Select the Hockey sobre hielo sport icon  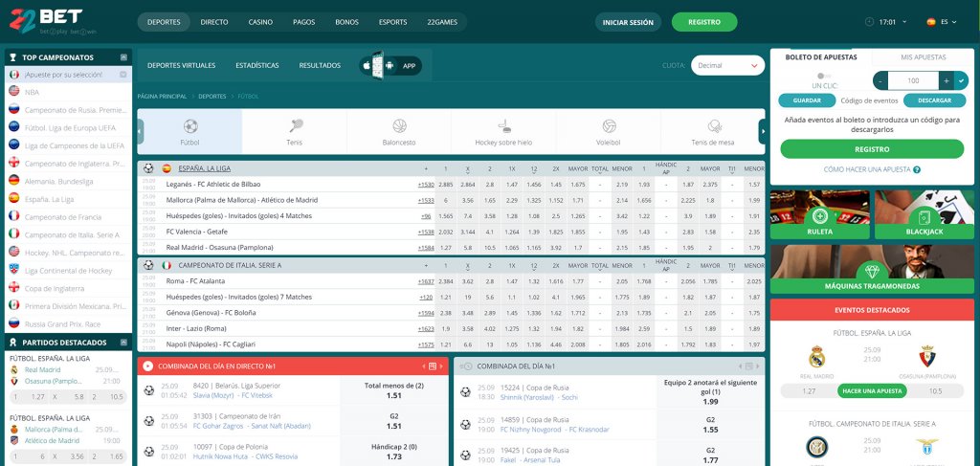tap(503, 126)
